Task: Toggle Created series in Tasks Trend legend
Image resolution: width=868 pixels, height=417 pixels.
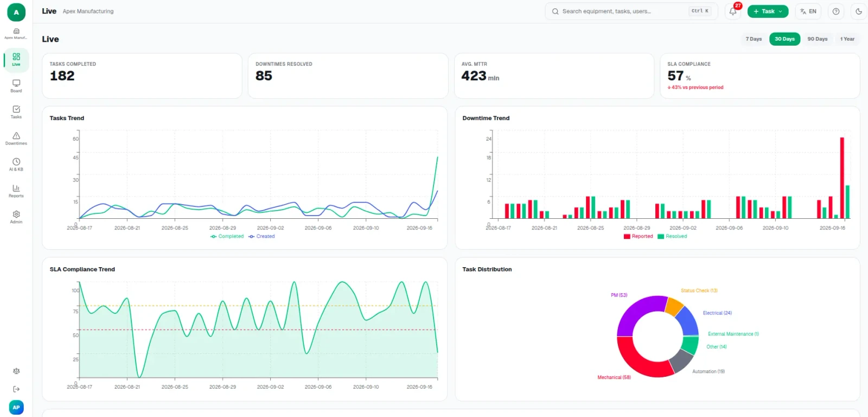Action: [261, 237]
